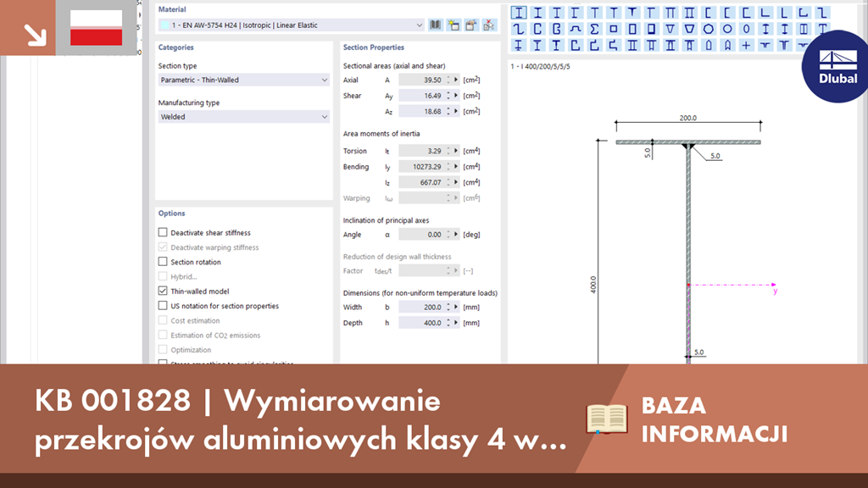Viewport: 868px width, 488px height.
Task: Create a new material with star icon
Action: (x=453, y=25)
